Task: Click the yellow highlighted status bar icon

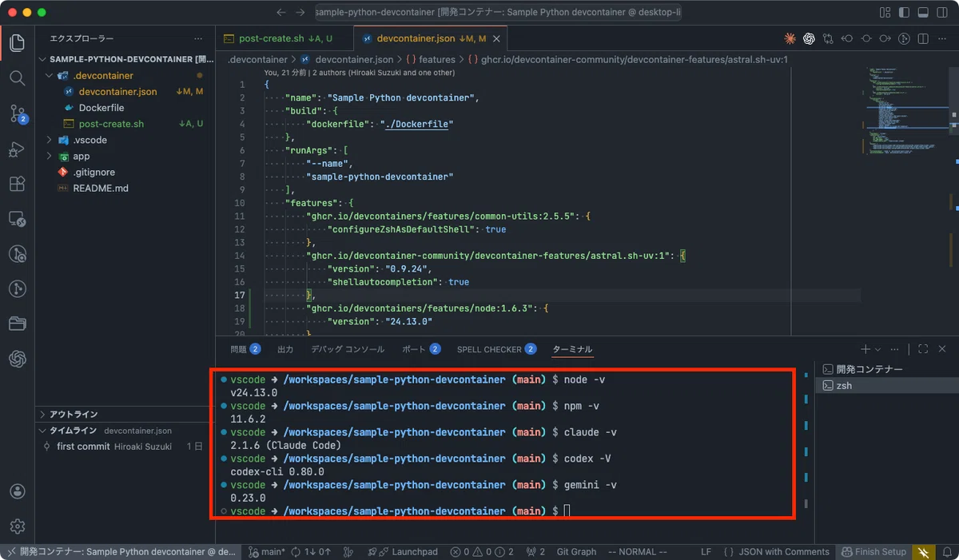Action: (x=924, y=552)
